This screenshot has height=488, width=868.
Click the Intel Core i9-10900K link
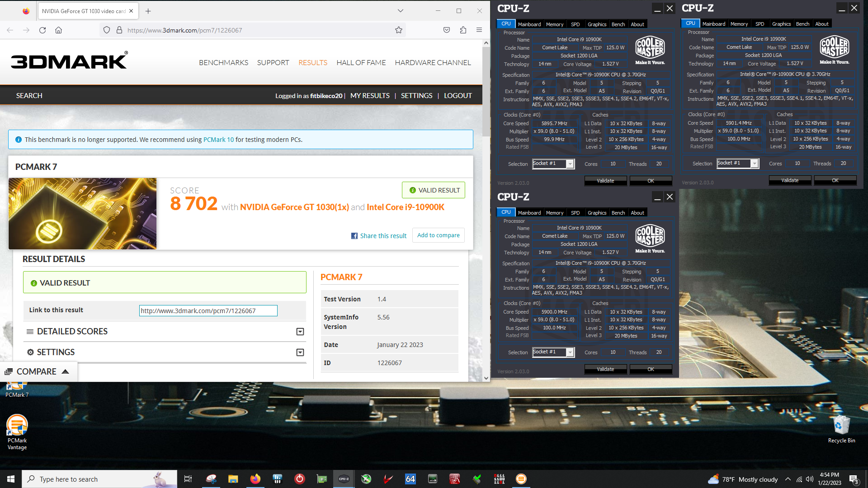coord(406,207)
